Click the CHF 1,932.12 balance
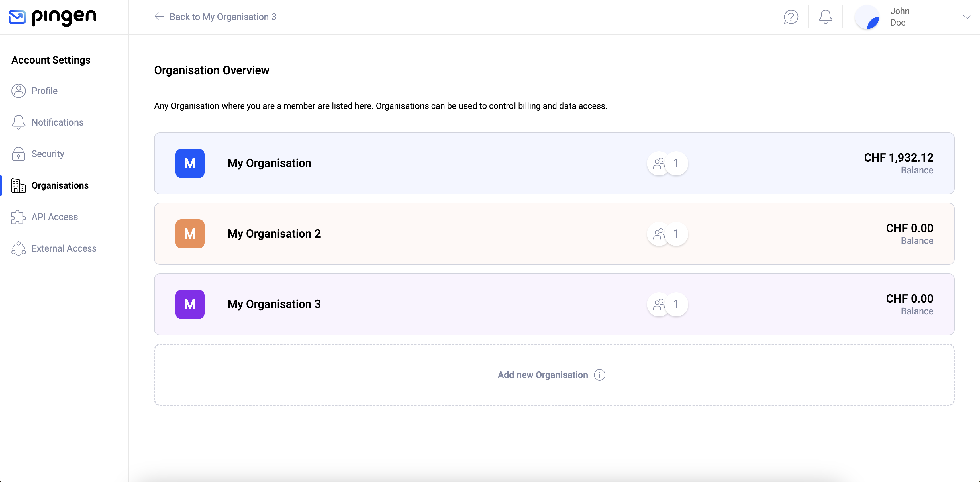This screenshot has height=482, width=980. pos(898,158)
